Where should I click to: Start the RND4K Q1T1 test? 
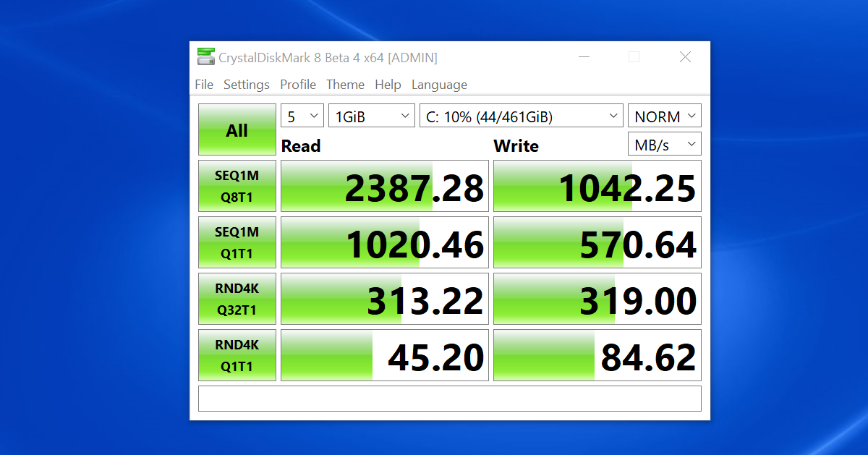click(237, 355)
